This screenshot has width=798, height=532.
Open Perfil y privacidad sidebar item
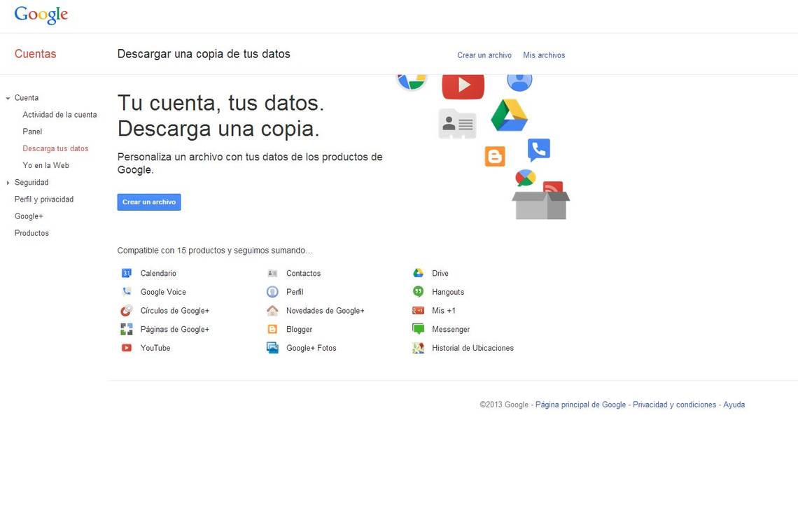click(44, 199)
